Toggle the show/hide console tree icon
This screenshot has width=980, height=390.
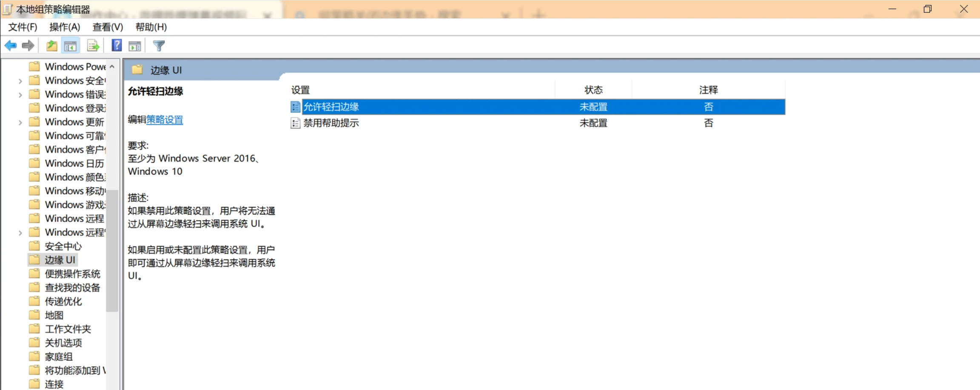(x=71, y=45)
